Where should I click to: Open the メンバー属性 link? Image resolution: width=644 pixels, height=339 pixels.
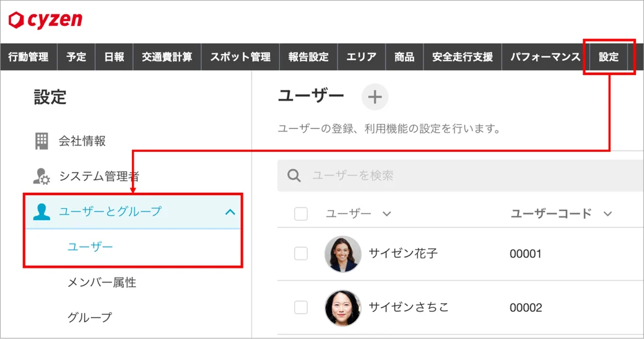coord(102,283)
